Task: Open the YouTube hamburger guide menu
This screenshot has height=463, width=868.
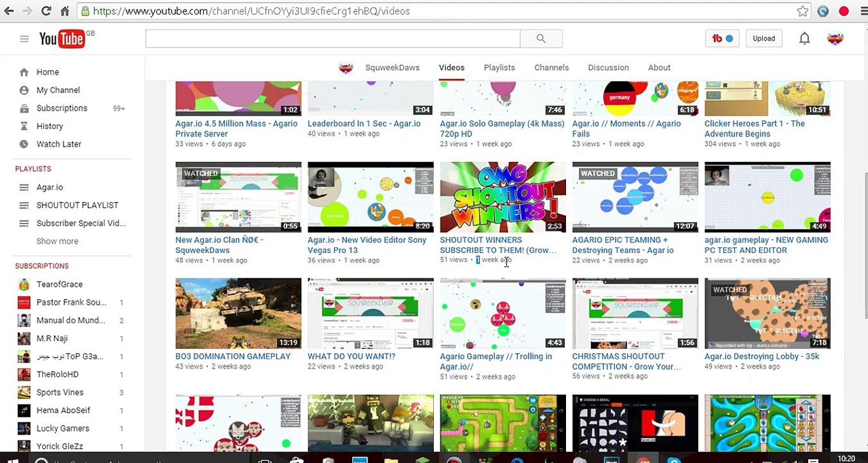Action: click(24, 39)
